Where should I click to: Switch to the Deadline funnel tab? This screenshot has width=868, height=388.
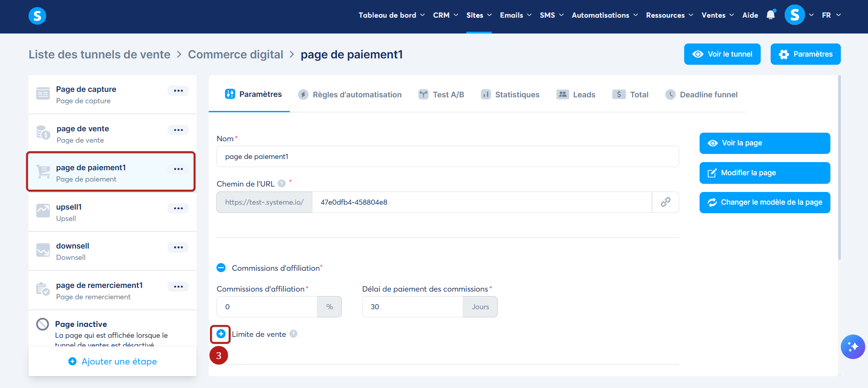coord(701,94)
